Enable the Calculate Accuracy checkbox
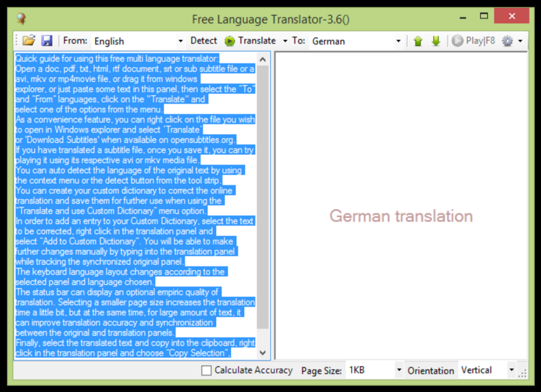The image size is (541, 392). 206,370
